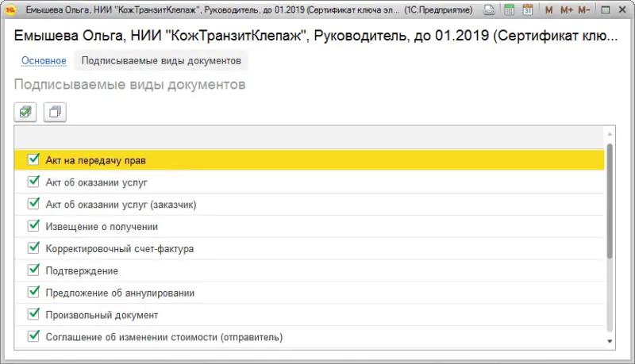Disable the 'Подтверждение' checkbox

pos(33,270)
